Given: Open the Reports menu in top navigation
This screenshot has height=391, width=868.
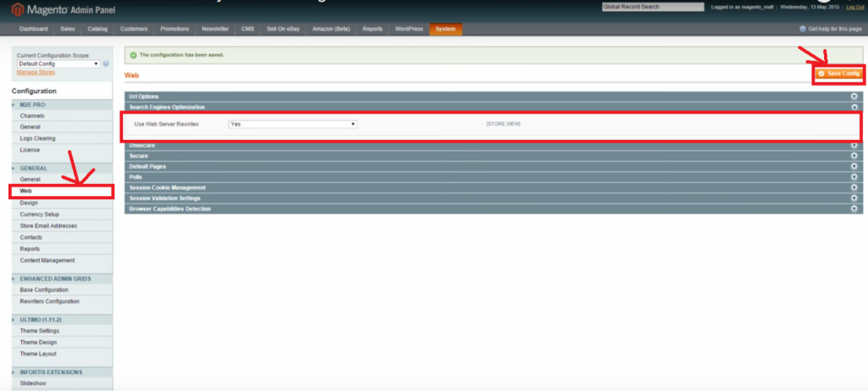Looking at the screenshot, I should 373,29.
